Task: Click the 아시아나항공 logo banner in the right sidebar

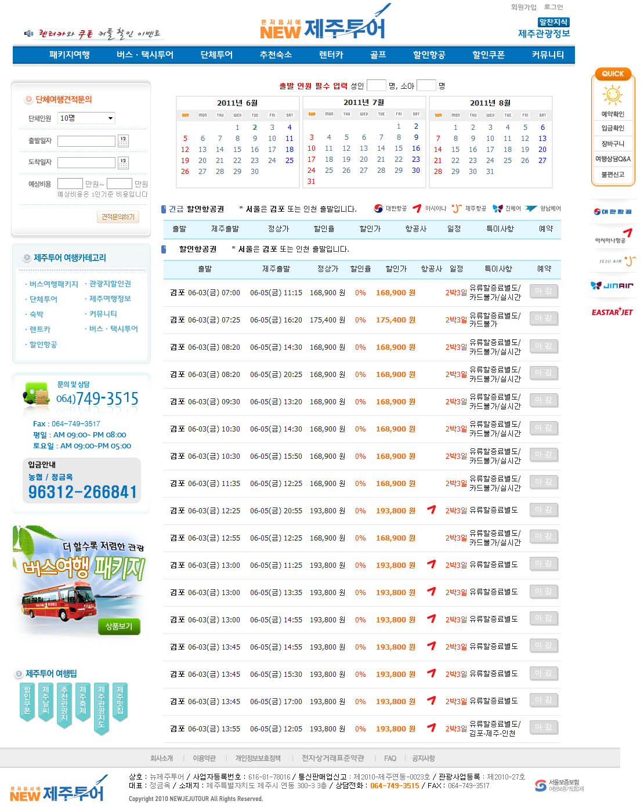Action: click(x=613, y=236)
